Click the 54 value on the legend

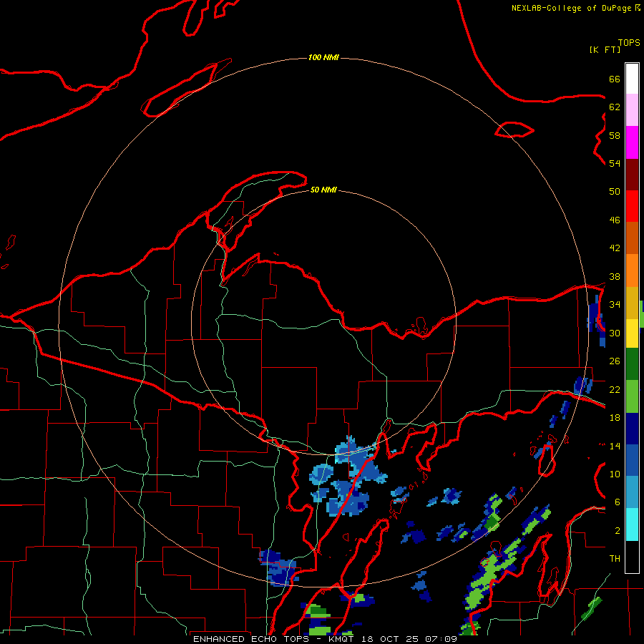pyautogui.click(x=615, y=163)
